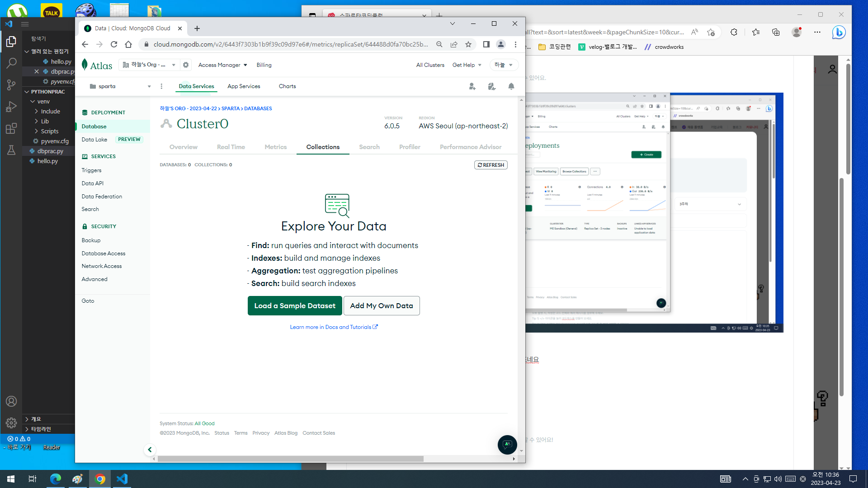Switch to the Charts tab
Screen dimensions: 868x488
(x=287, y=86)
